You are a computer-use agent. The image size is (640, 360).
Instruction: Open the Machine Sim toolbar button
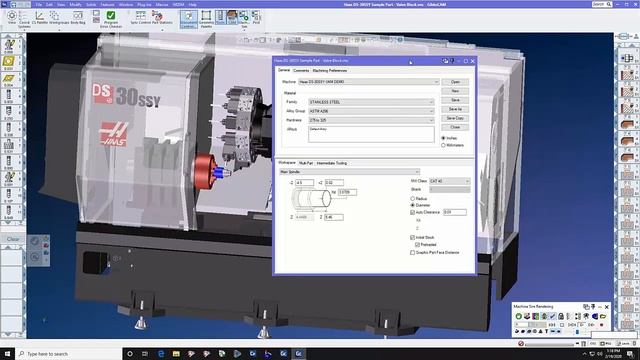[244, 19]
